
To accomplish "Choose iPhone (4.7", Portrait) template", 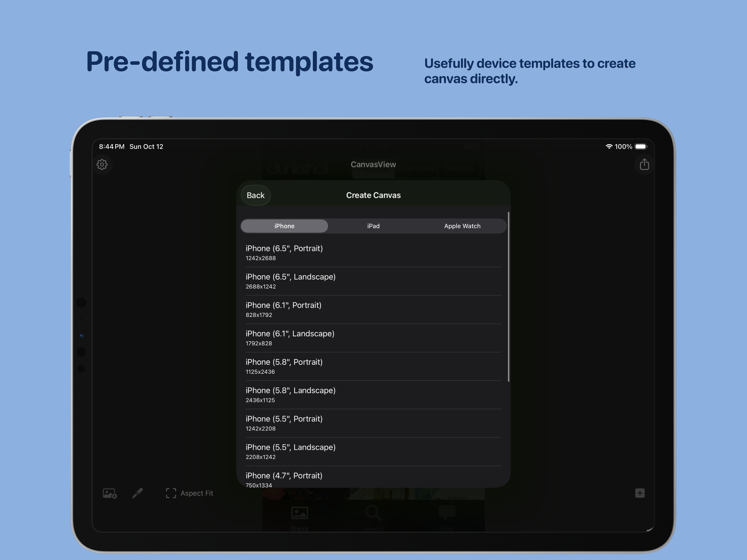I will [x=373, y=477].
